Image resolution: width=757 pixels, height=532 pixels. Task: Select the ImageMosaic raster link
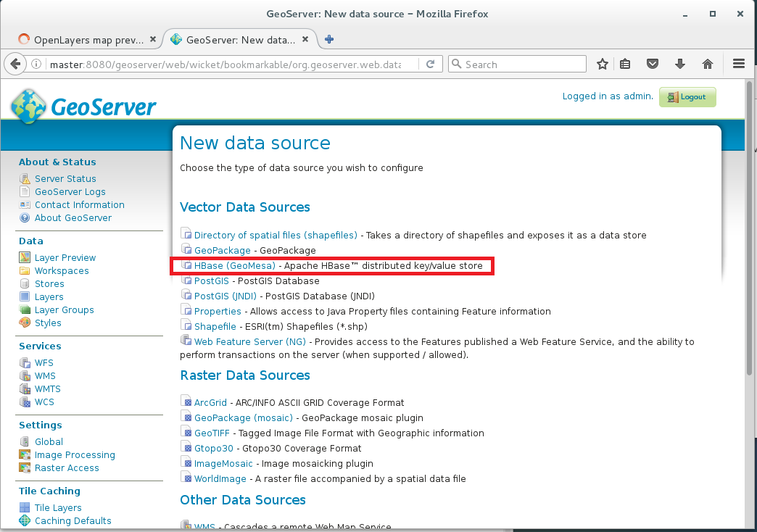point(223,463)
